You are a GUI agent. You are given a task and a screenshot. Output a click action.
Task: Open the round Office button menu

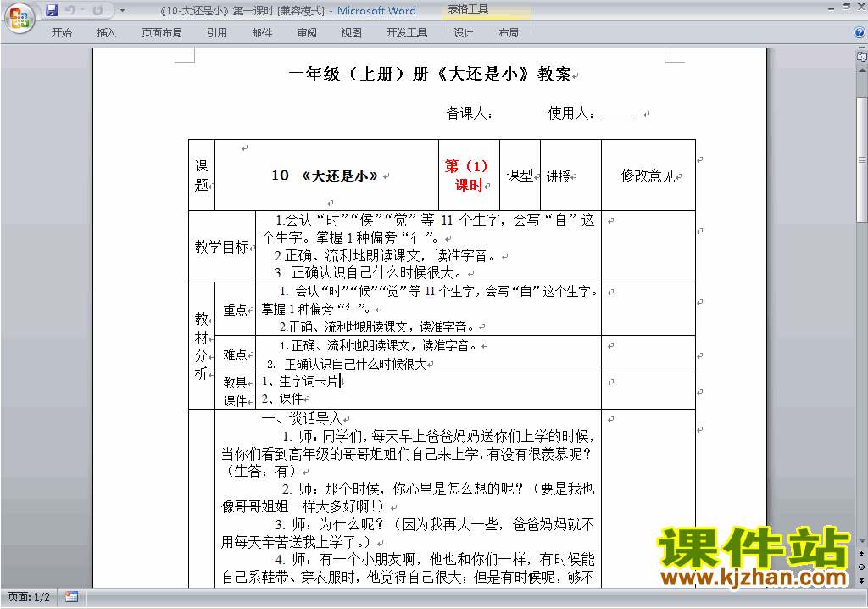point(20,19)
